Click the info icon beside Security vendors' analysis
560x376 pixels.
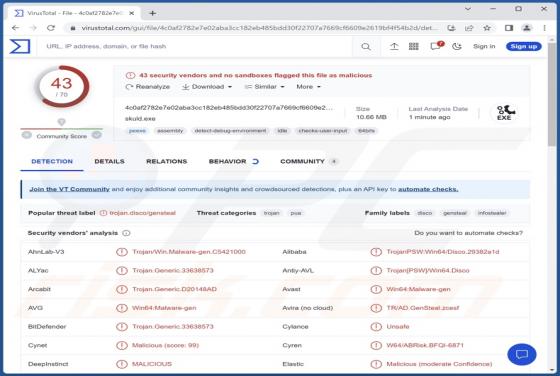tap(126, 233)
